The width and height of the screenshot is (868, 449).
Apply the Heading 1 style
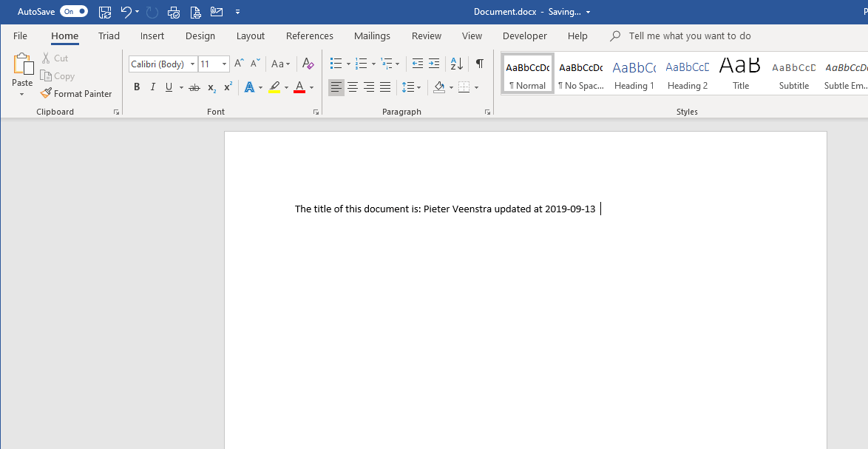pyautogui.click(x=634, y=74)
